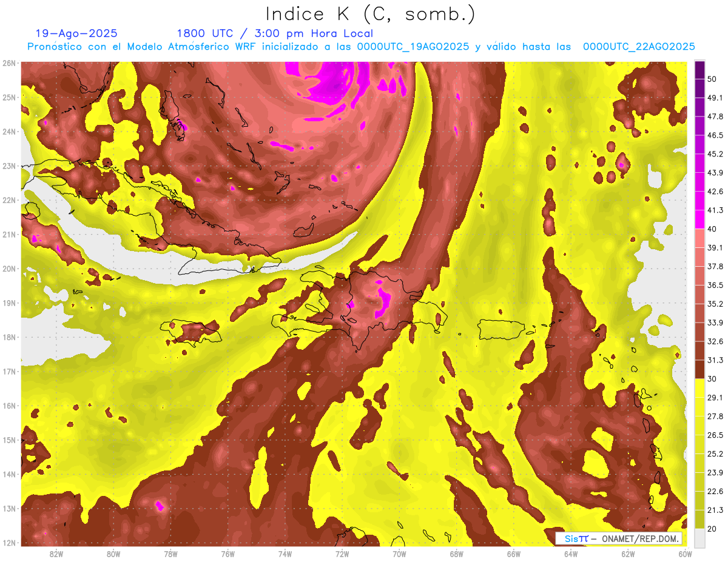Screen dimensions: 728x562
Task: Click the legend value "25.2"
Action: pos(715,453)
